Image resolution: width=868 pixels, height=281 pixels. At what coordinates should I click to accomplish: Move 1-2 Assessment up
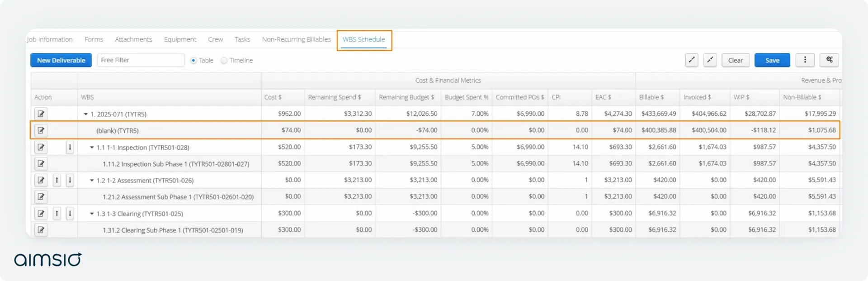coord(57,180)
